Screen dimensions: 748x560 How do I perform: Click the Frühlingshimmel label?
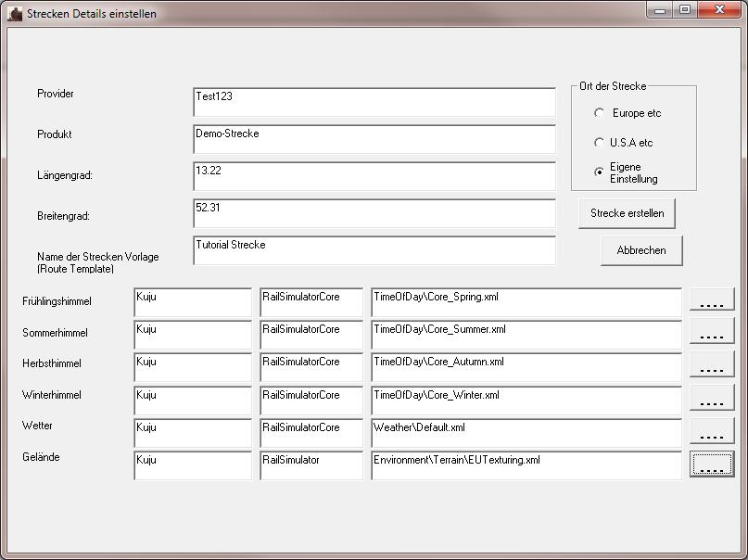pyautogui.click(x=57, y=301)
